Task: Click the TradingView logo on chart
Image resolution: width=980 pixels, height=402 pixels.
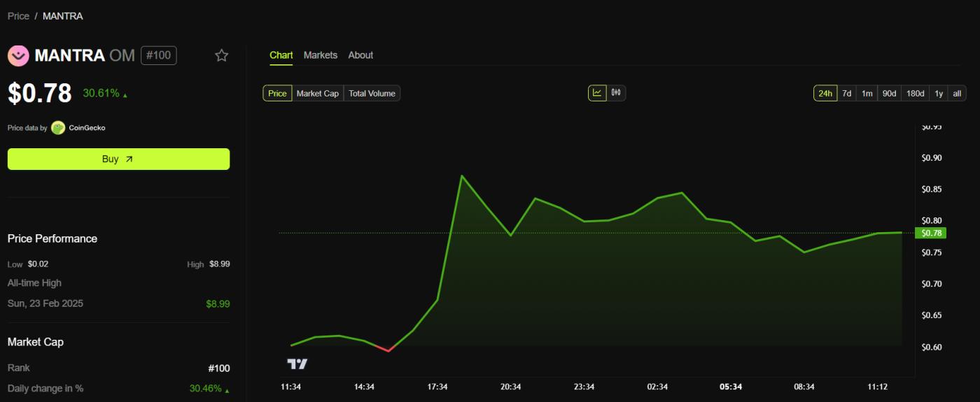Action: [x=297, y=364]
